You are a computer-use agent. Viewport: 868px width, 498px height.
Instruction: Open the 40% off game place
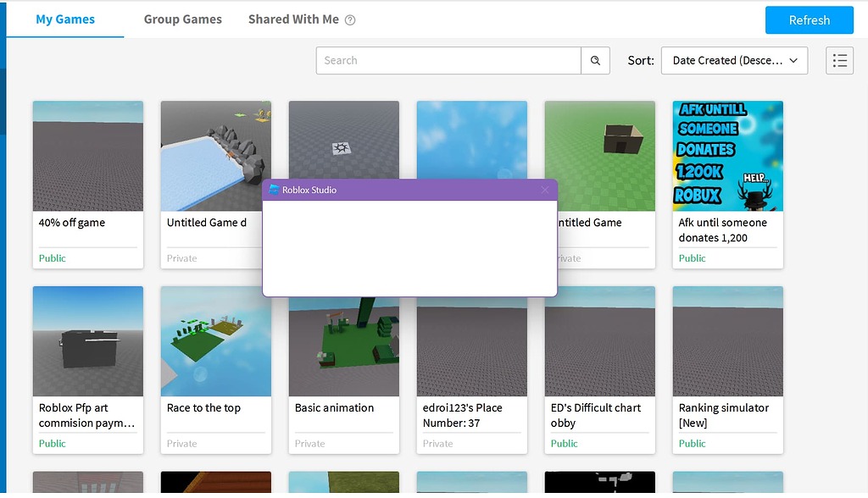(x=87, y=155)
